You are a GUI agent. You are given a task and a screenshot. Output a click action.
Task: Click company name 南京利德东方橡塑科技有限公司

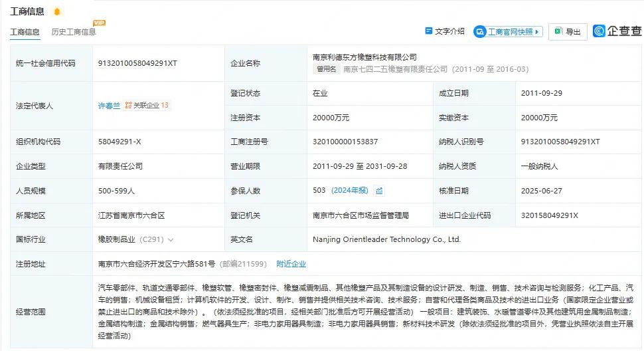(x=364, y=57)
